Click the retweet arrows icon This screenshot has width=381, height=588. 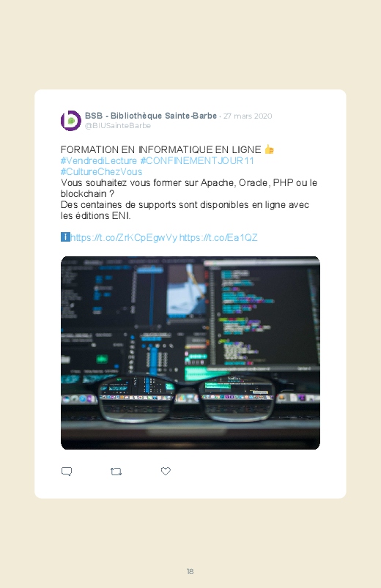[116, 472]
